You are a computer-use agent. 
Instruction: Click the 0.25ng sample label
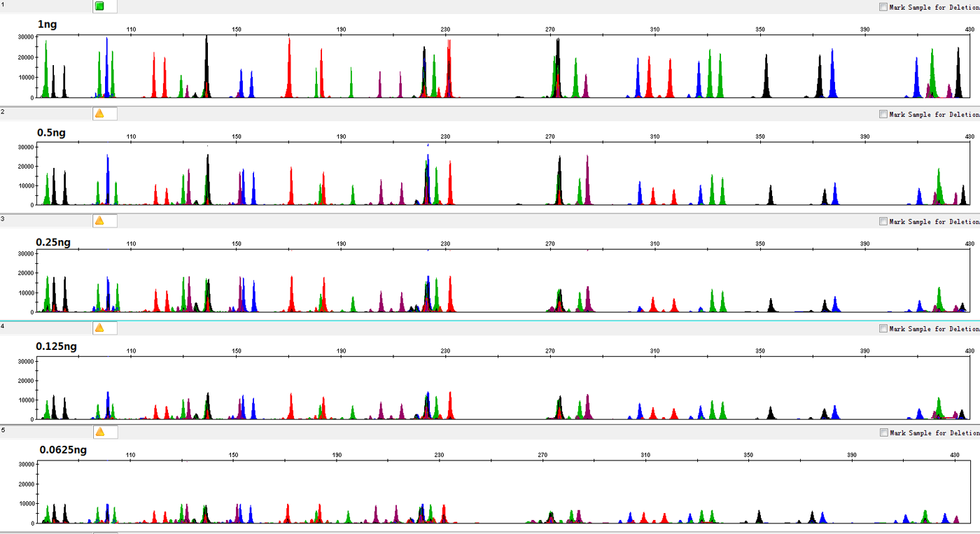pos(53,242)
